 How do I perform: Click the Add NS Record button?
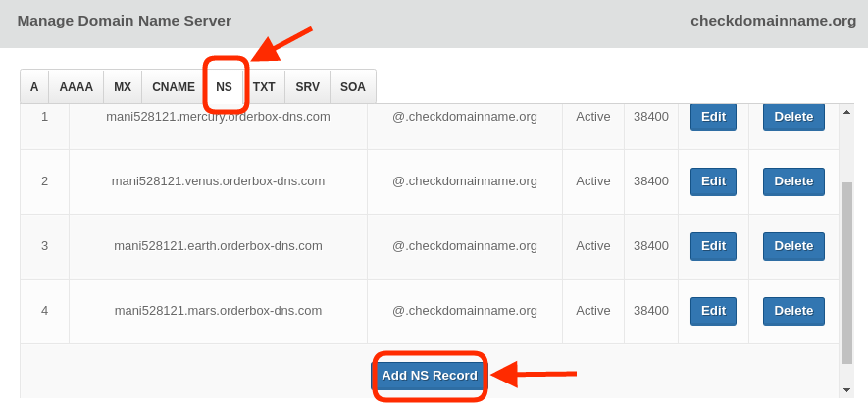click(x=430, y=376)
